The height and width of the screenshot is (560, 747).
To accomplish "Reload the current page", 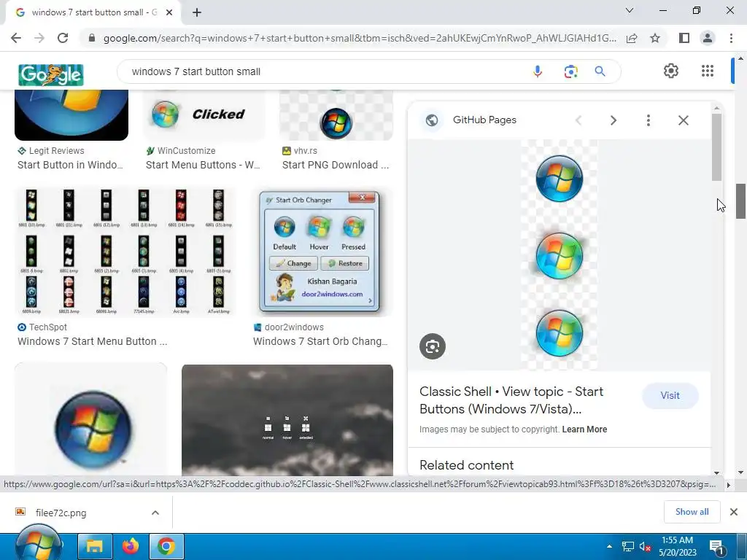I will click(63, 38).
